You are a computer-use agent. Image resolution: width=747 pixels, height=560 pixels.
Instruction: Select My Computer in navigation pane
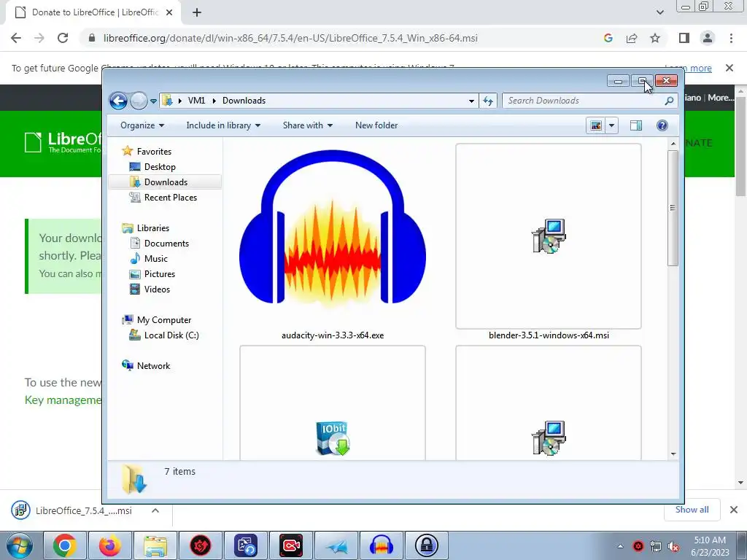(x=156, y=320)
